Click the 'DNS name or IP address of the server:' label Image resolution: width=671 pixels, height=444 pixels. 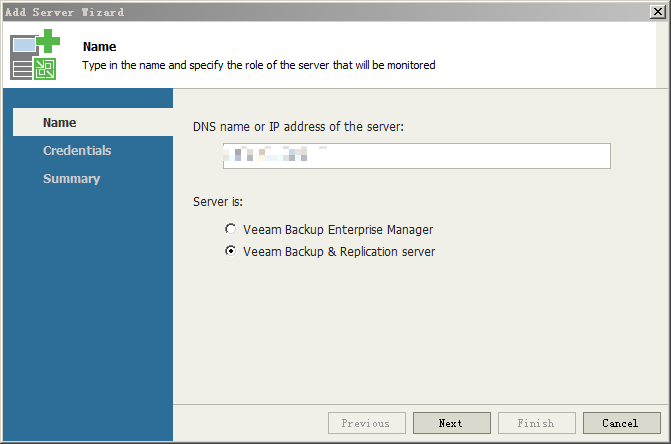pyautogui.click(x=298, y=127)
